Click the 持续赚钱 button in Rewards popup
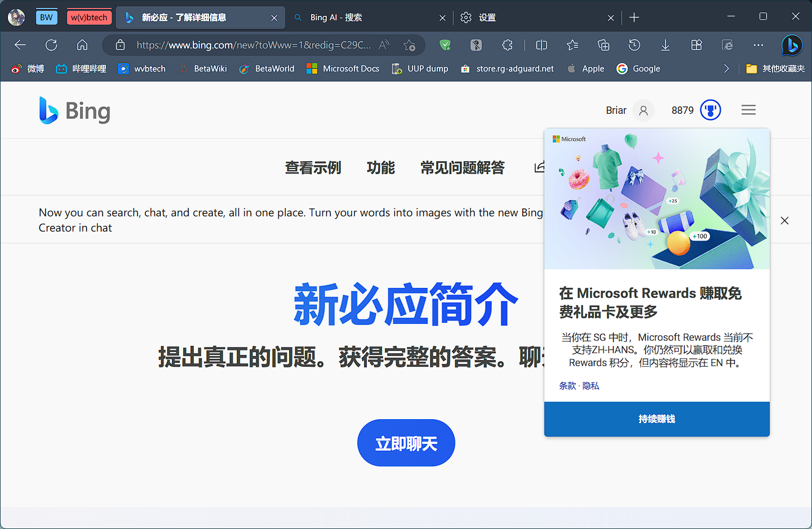The width and height of the screenshot is (812, 529). tap(656, 419)
